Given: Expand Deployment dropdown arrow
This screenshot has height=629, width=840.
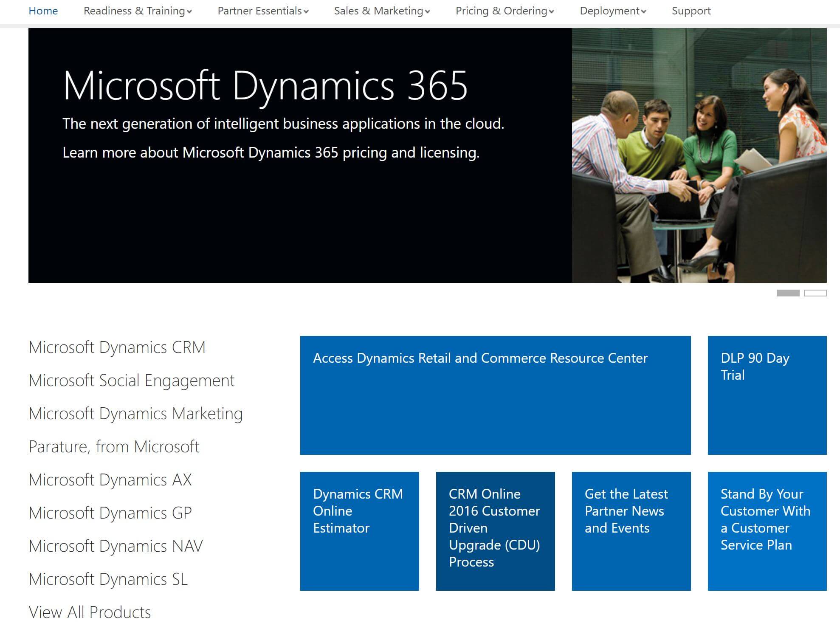Looking at the screenshot, I should click(644, 12).
